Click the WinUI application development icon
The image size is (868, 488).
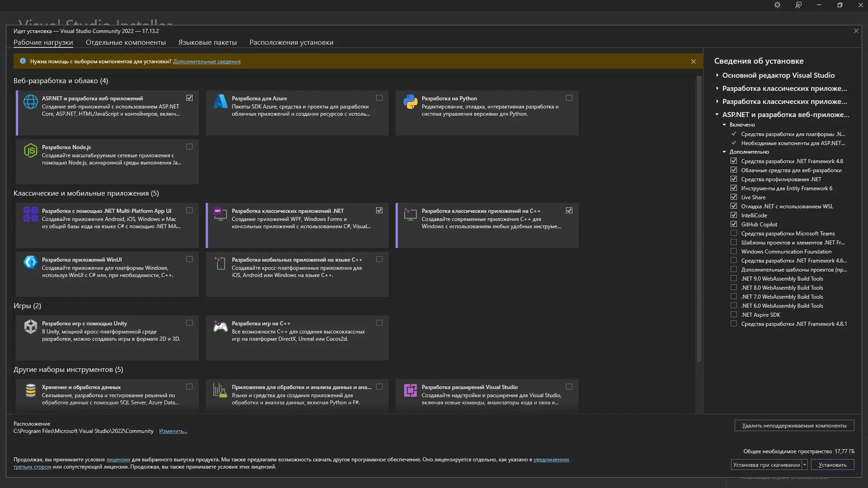(x=31, y=262)
